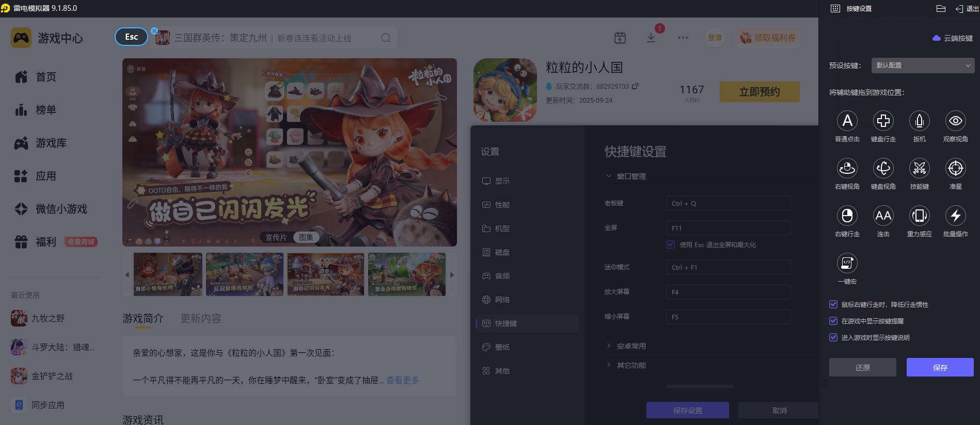Click the 领取福利券 coupon button
Image resolution: width=980 pixels, height=425 pixels.
(x=767, y=38)
